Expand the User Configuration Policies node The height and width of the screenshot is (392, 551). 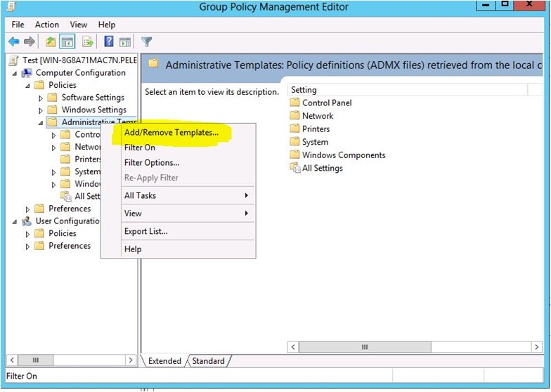28,233
